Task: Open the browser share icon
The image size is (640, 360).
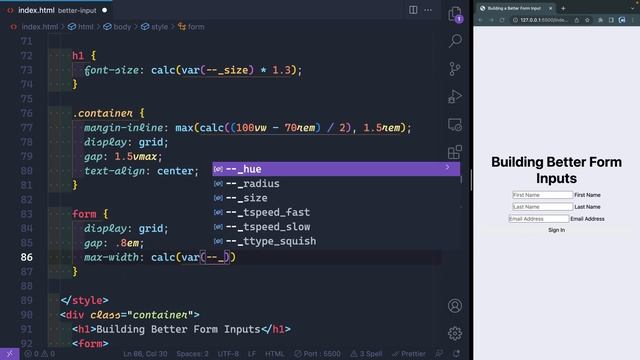Action: tap(576, 20)
